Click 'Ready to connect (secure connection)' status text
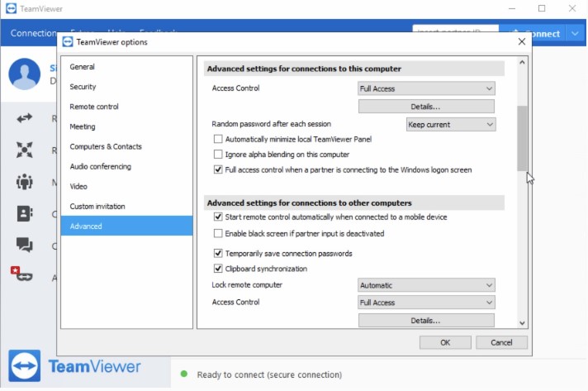588x391 pixels. [x=269, y=374]
